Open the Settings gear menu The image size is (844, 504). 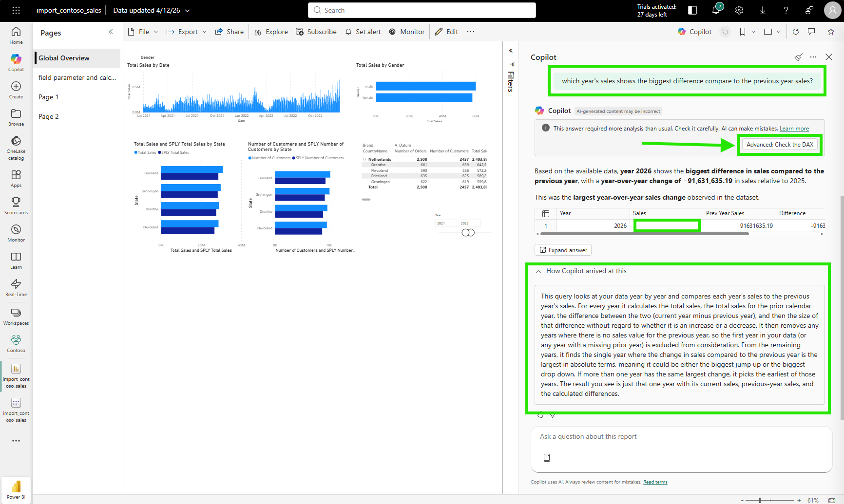[x=739, y=10]
